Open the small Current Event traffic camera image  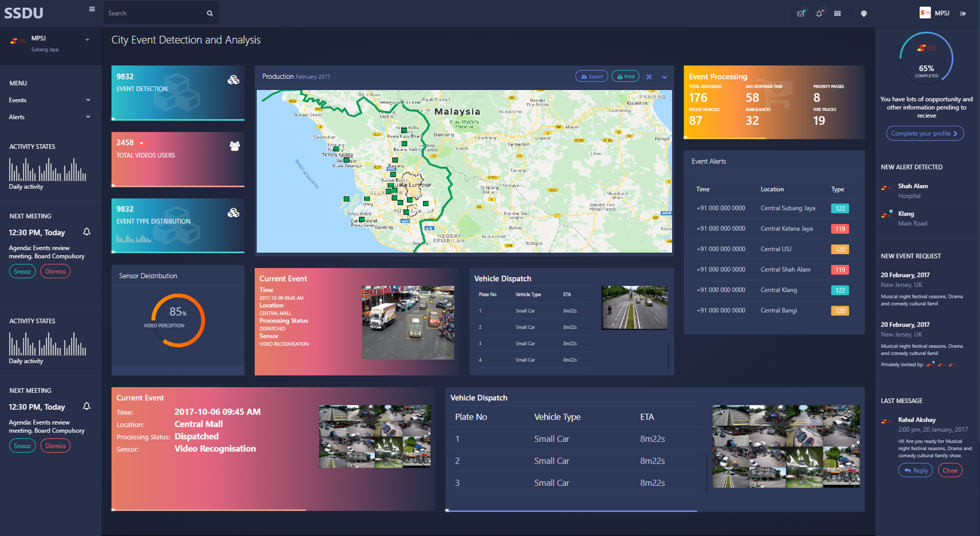tap(408, 322)
